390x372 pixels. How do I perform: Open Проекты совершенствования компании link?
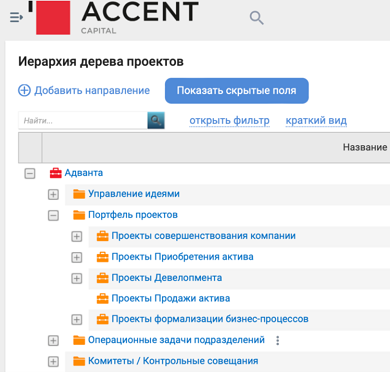click(203, 236)
